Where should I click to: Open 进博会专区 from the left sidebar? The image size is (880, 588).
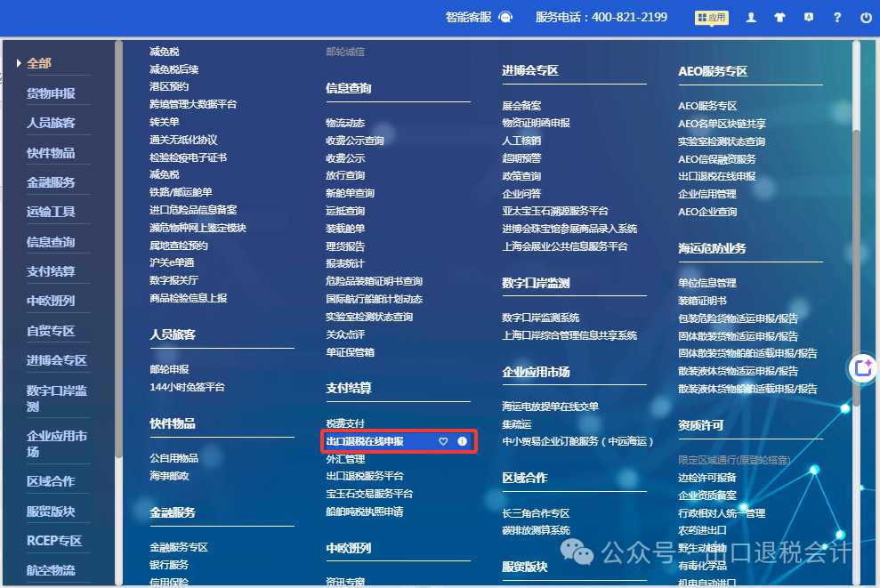56,360
